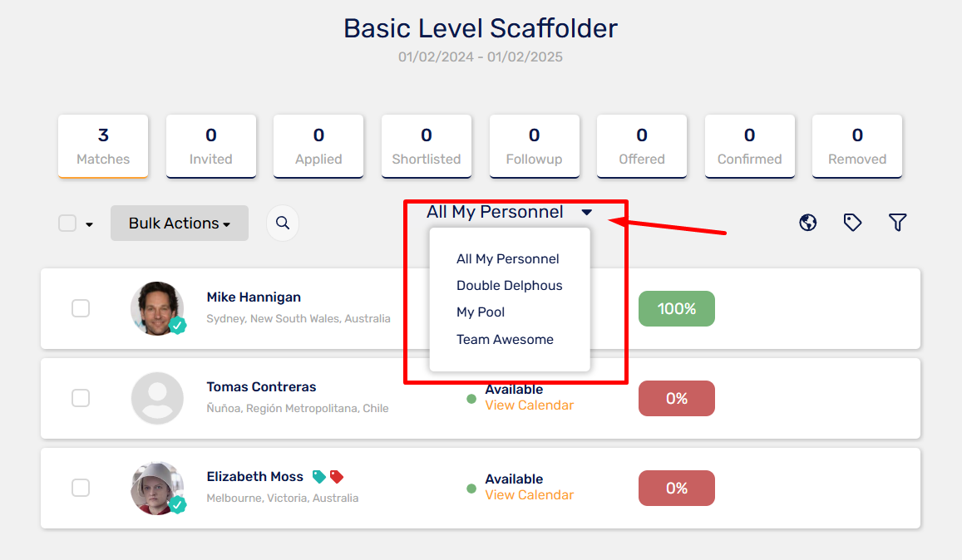Click the search magnifier icon

click(x=282, y=223)
